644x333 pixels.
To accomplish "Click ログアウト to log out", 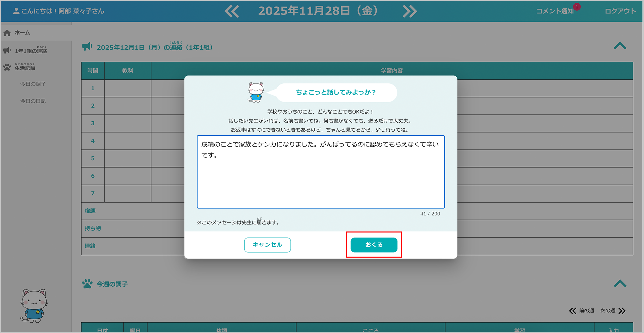I will click(620, 11).
